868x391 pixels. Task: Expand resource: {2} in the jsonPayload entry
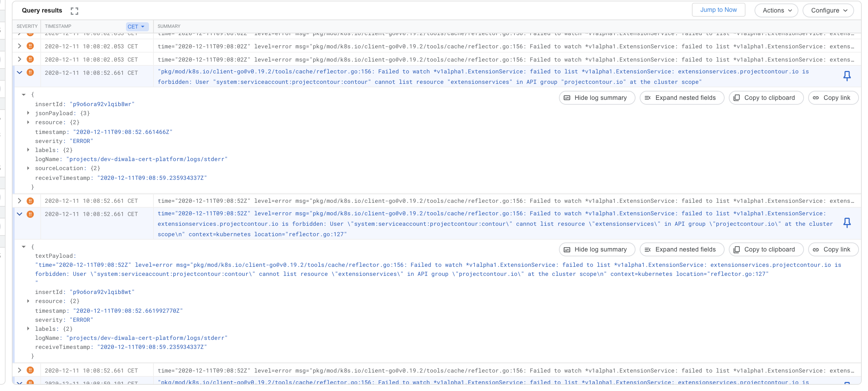click(28, 122)
